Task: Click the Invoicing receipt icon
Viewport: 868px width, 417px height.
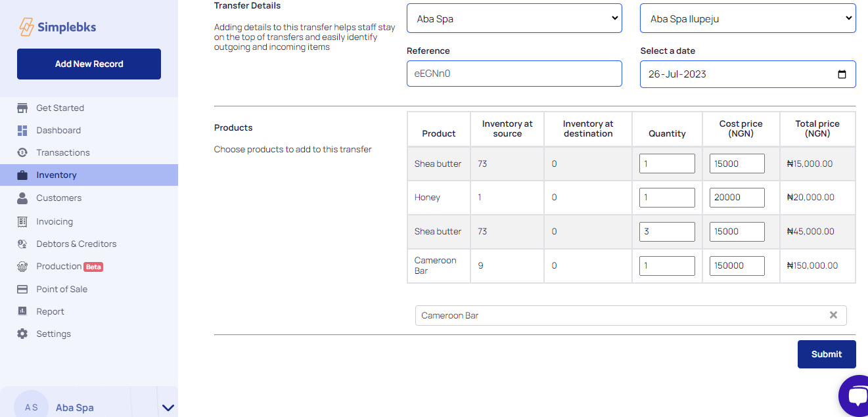Action: (22, 221)
